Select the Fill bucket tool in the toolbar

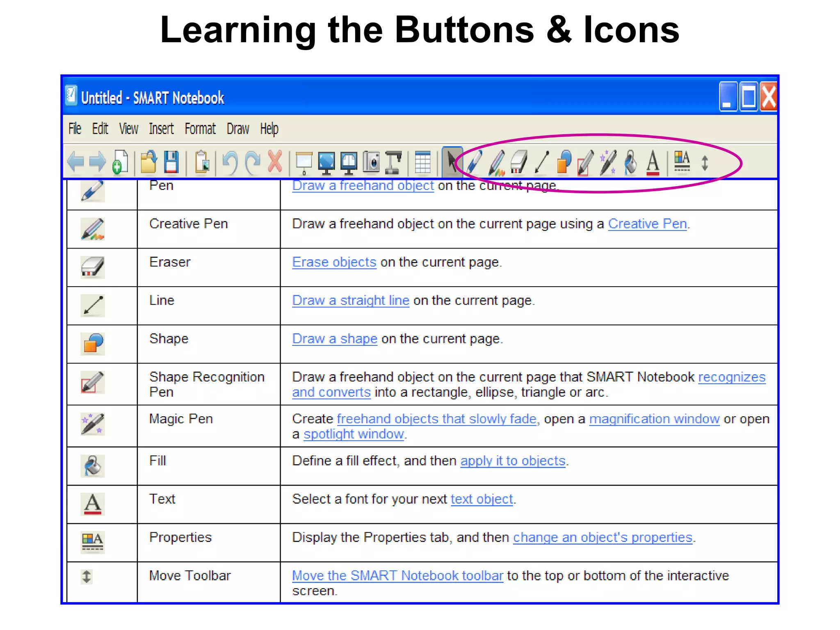click(x=631, y=163)
